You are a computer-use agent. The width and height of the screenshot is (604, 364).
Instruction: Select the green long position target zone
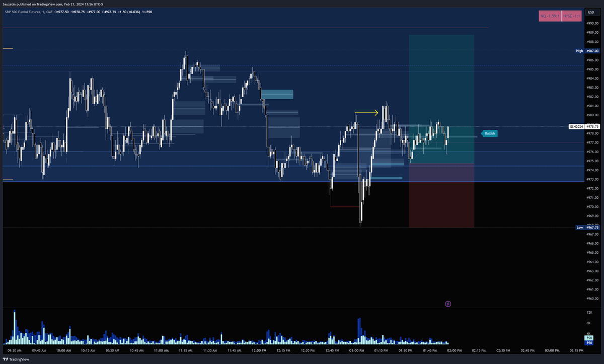(441, 99)
